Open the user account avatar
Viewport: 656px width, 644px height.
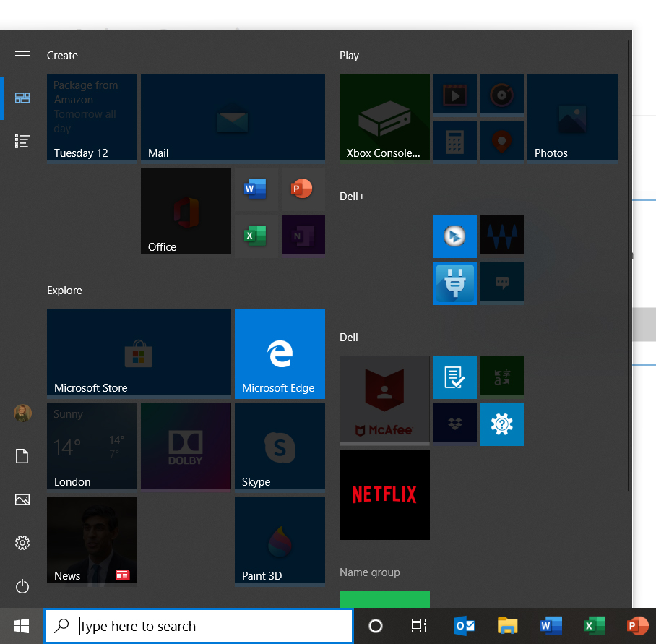[22, 413]
